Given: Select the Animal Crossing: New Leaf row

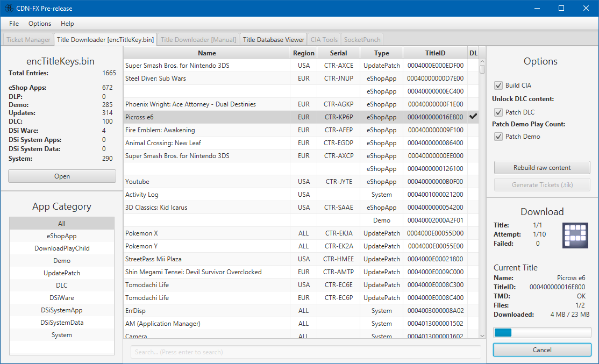Looking at the screenshot, I should coord(301,143).
